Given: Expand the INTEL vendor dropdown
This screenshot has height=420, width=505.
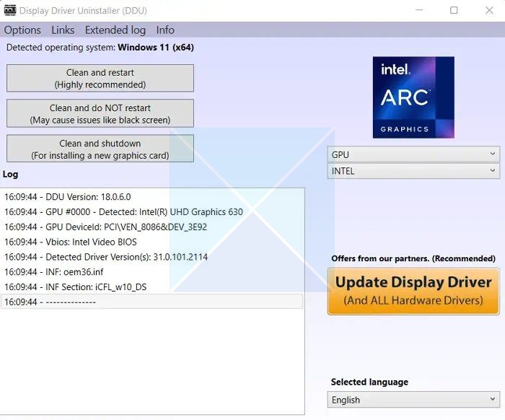Looking at the screenshot, I should [x=413, y=171].
